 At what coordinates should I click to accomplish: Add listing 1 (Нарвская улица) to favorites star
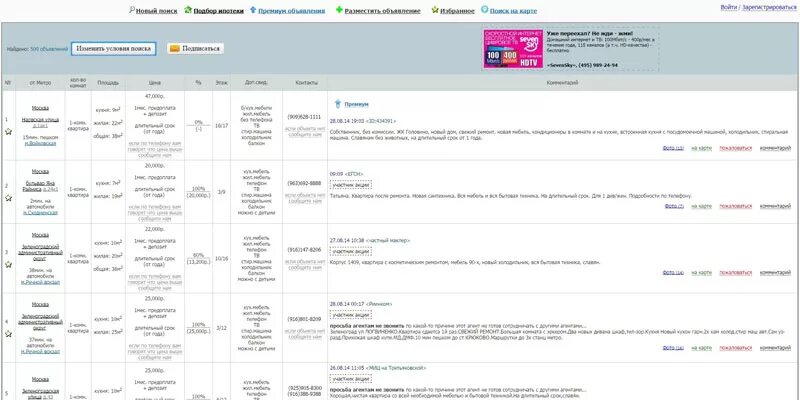pyautogui.click(x=8, y=132)
